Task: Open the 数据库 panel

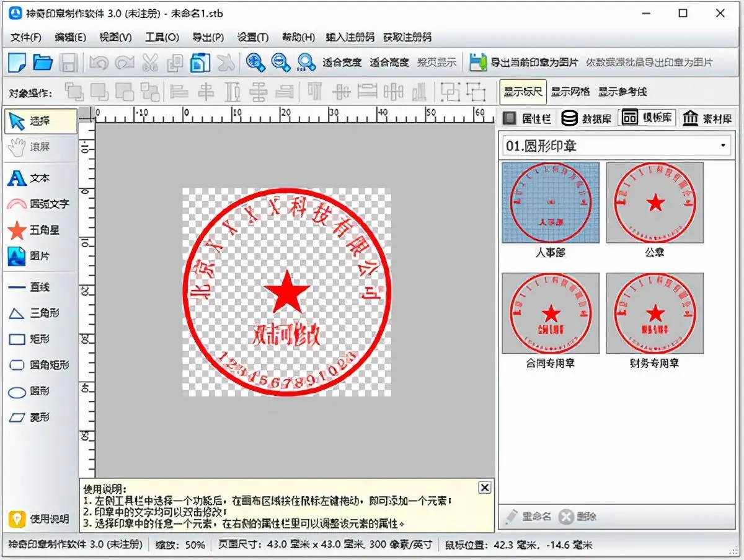Action: pyautogui.click(x=586, y=118)
